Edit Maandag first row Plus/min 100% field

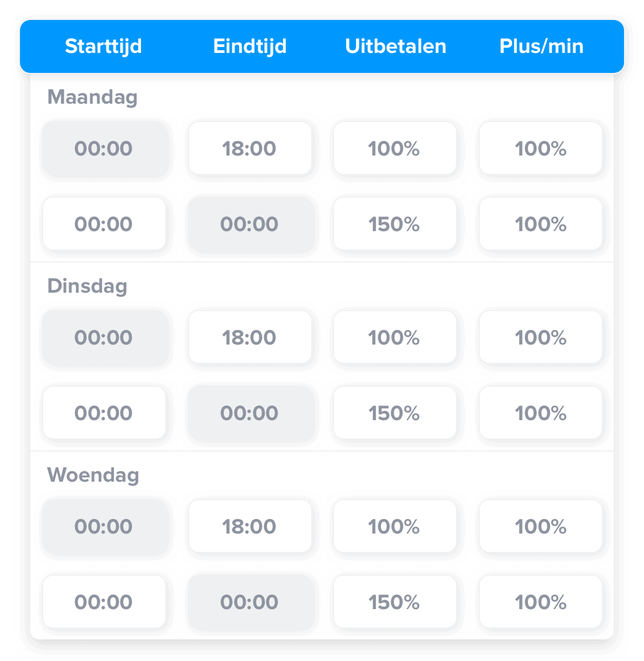[541, 149]
